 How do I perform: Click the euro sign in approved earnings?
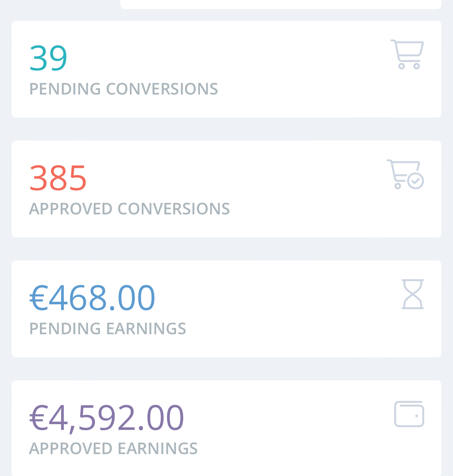pyautogui.click(x=38, y=418)
